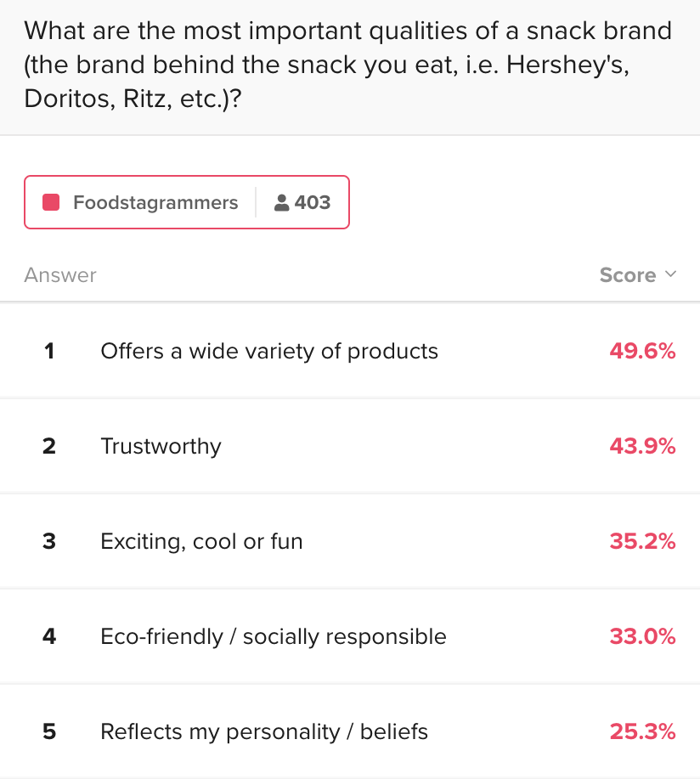Click the person icon beside 403
The height and width of the screenshot is (779, 700).
(282, 203)
